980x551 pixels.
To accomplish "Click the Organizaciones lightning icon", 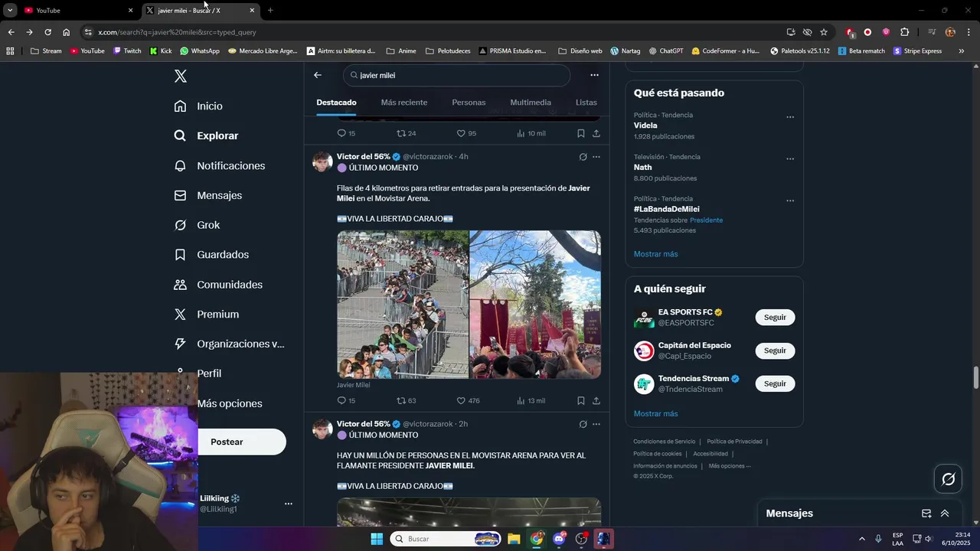I will coord(180,344).
